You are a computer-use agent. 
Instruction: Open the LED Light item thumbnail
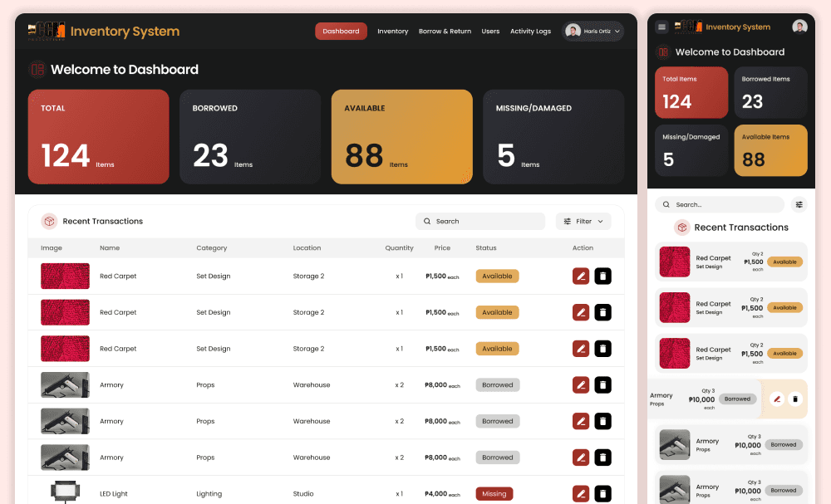(x=65, y=492)
